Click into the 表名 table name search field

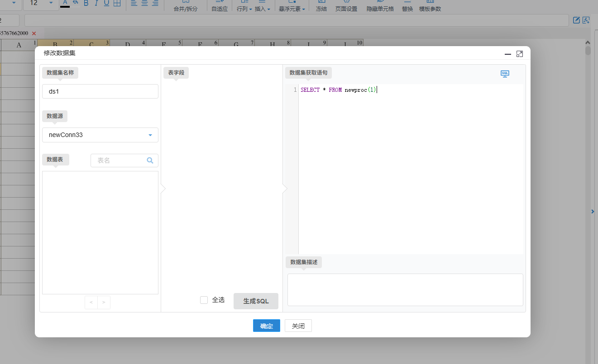point(119,161)
